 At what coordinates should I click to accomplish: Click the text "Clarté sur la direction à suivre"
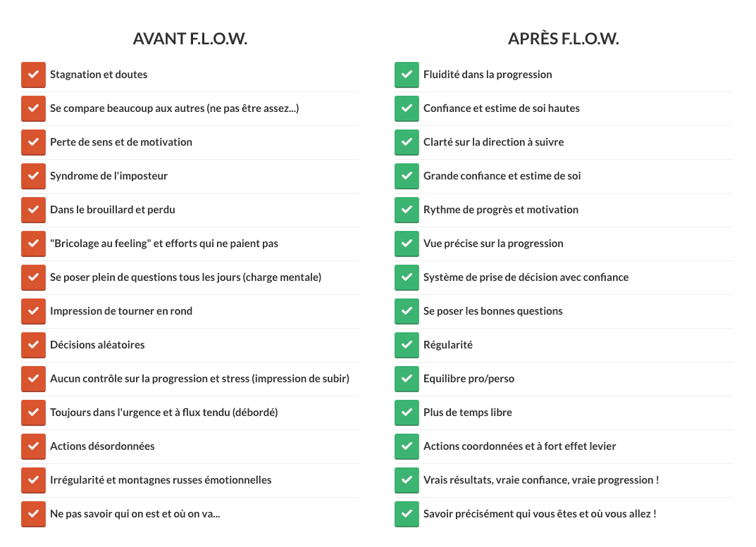[x=493, y=142]
